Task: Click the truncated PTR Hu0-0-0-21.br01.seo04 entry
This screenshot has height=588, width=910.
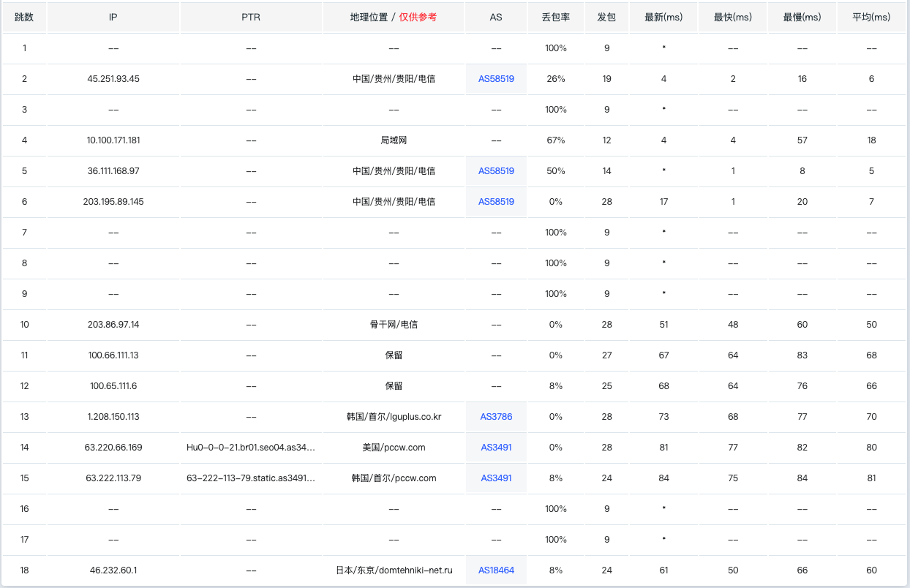Action: click(251, 448)
